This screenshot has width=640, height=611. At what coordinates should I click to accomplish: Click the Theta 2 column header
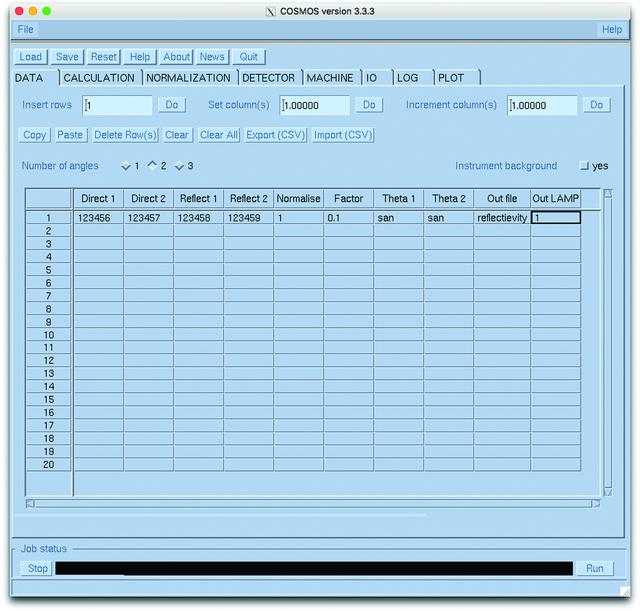449,199
